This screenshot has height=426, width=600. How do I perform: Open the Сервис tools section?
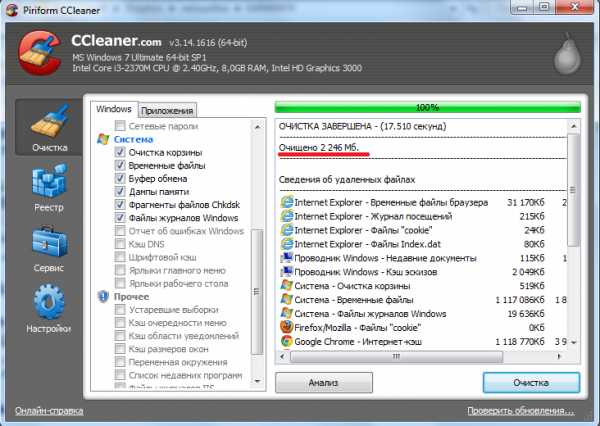coord(49,249)
